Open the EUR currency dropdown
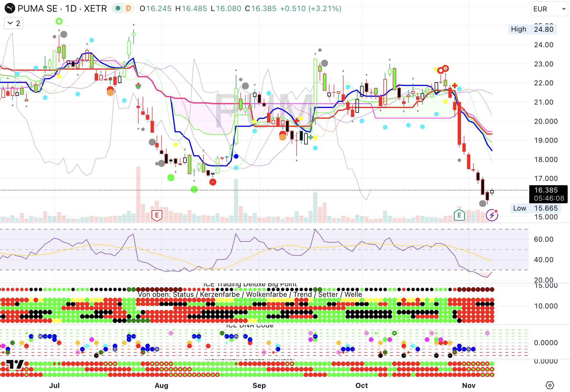 [549, 9]
